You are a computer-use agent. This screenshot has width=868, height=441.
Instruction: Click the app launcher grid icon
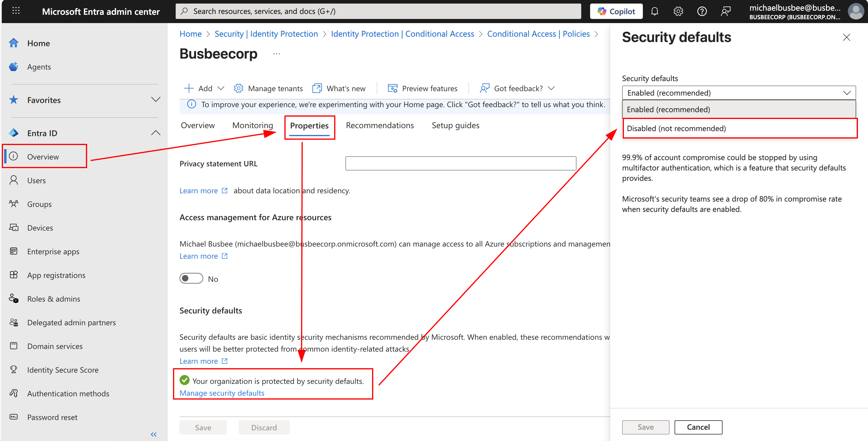tap(16, 10)
